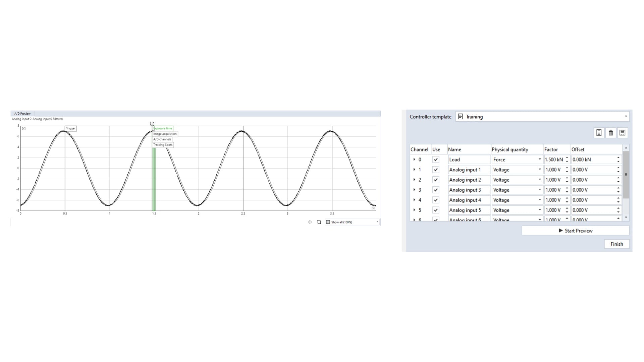The width and height of the screenshot is (644, 362).
Task: Toggle Use checkbox for Analog input 2
Action: [x=436, y=180]
